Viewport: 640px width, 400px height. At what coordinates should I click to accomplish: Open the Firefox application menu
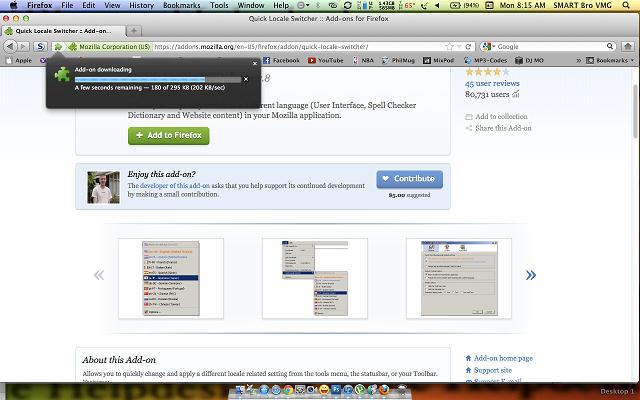coord(40,5)
